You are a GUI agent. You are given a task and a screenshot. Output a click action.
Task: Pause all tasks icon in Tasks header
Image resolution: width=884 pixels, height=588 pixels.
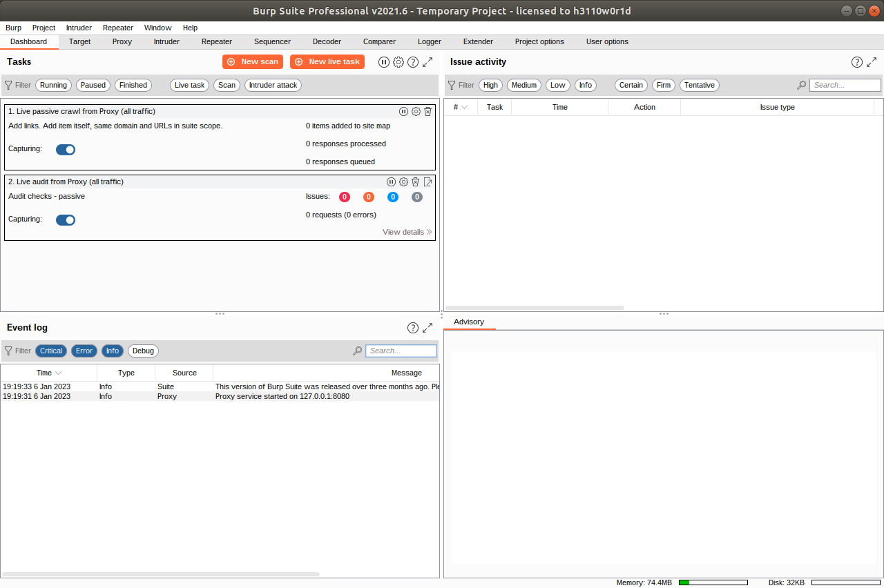384,62
